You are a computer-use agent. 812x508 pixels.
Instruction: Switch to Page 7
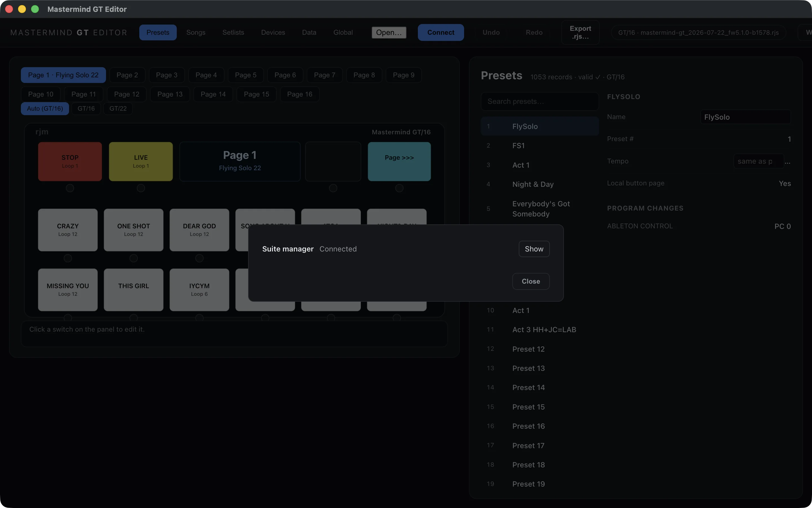(x=325, y=75)
